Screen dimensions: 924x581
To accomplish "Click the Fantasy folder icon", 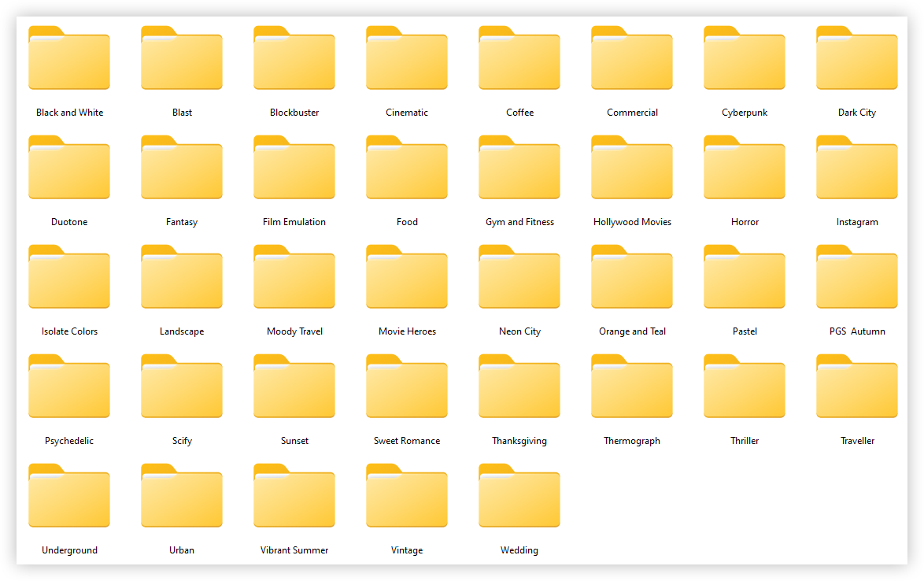I will tap(182, 168).
